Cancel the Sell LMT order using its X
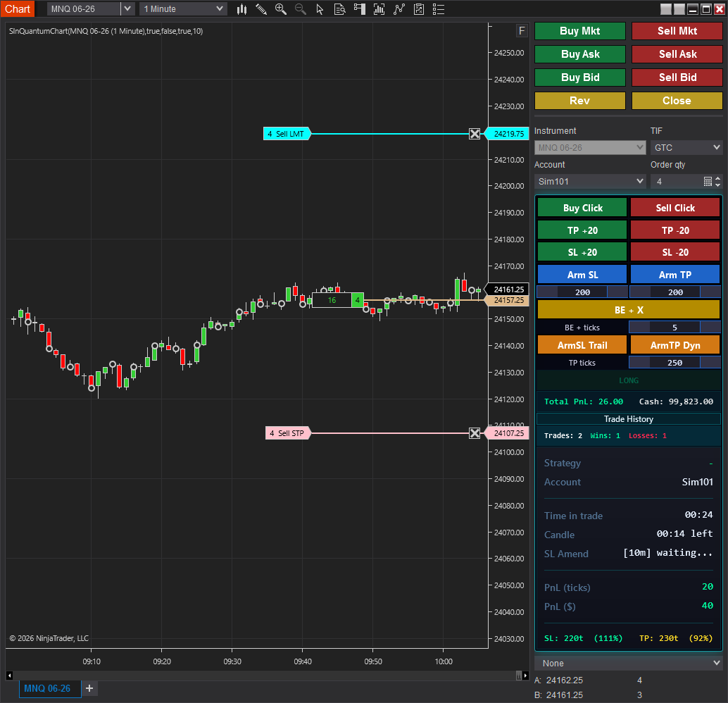Image resolution: width=728 pixels, height=703 pixels. [x=475, y=134]
